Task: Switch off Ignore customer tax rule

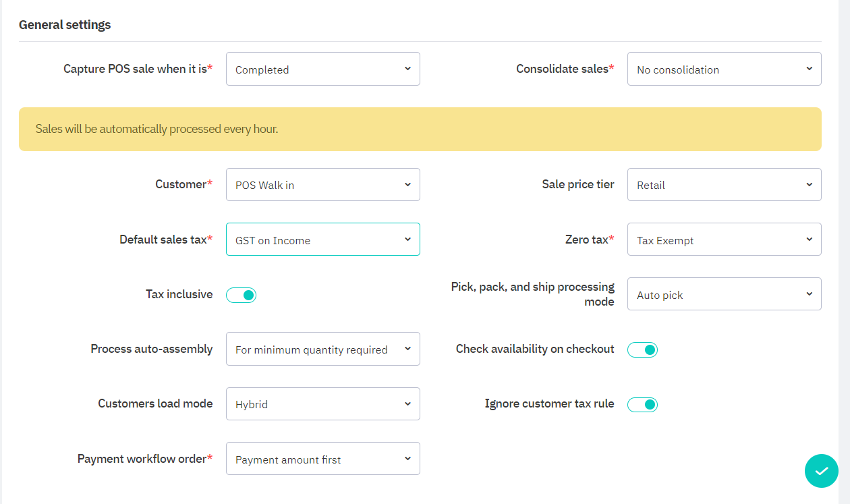Action: [x=642, y=404]
